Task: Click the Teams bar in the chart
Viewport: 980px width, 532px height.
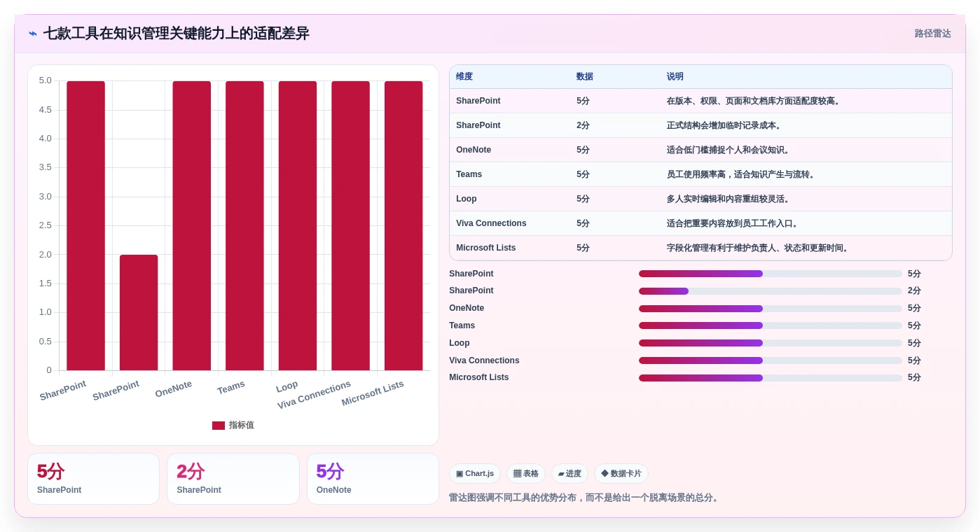Action: point(244,225)
